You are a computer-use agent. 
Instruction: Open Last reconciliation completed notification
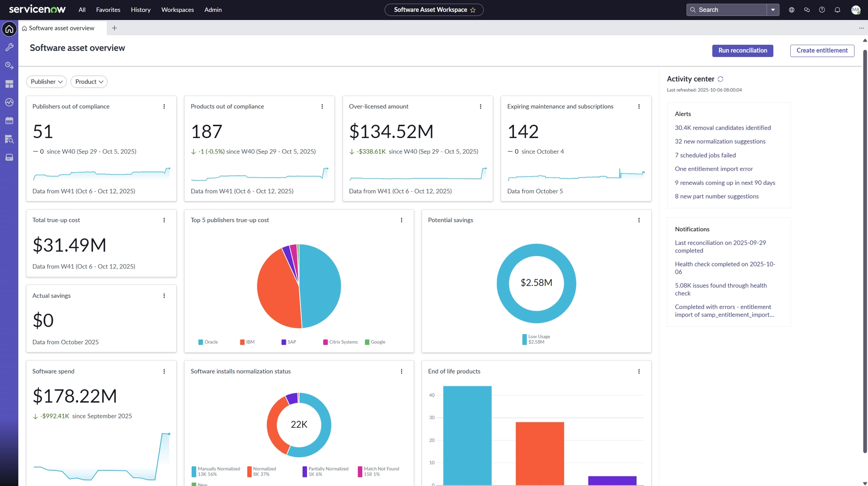point(720,247)
